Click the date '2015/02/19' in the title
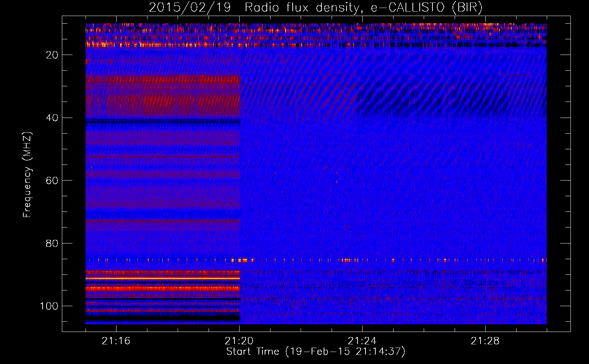 (x=190, y=7)
